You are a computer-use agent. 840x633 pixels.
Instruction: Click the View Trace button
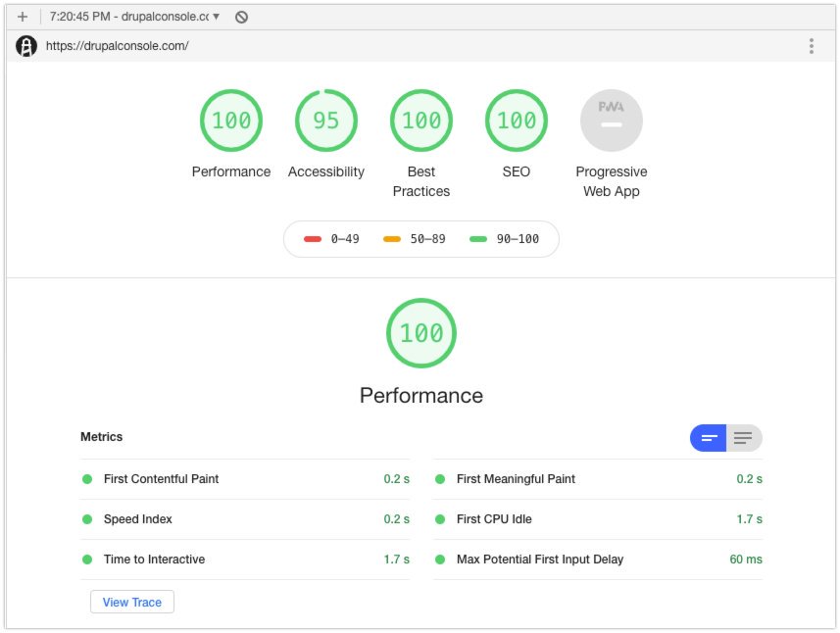click(132, 602)
